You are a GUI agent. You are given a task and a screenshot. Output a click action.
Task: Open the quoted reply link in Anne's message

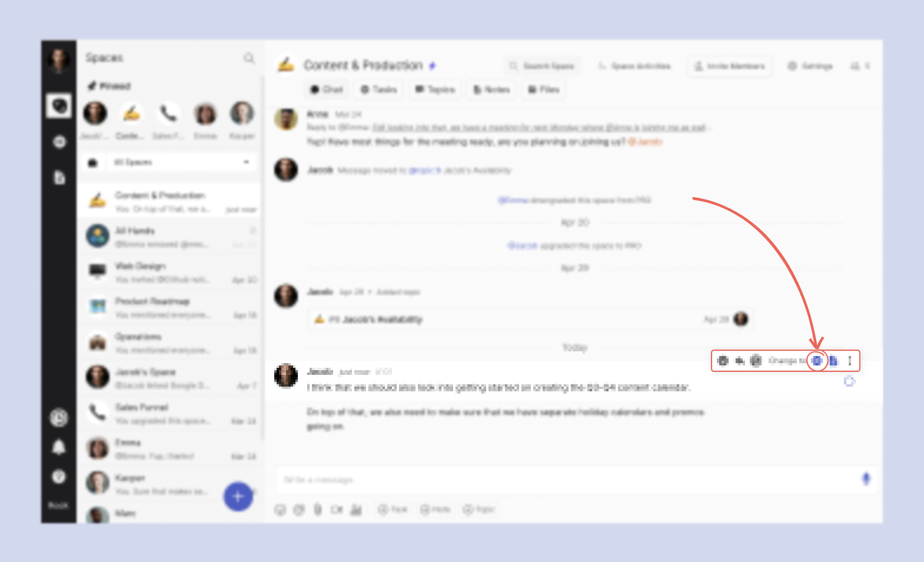pos(539,128)
